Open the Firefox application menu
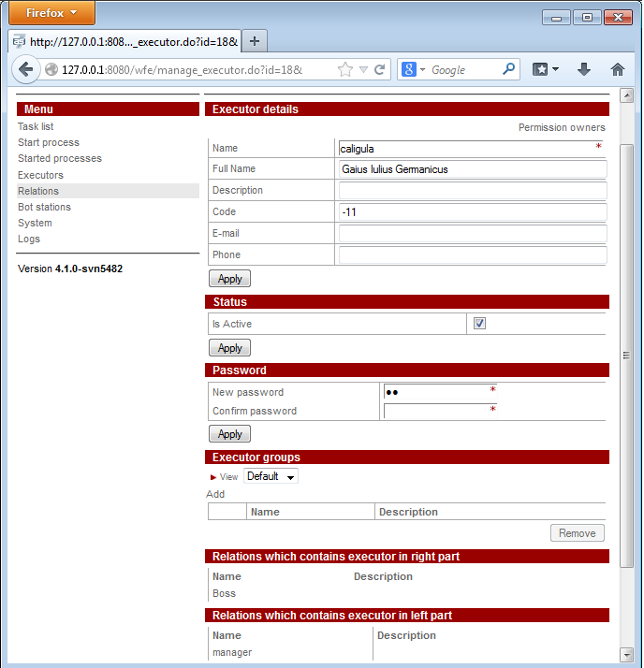 53,14
